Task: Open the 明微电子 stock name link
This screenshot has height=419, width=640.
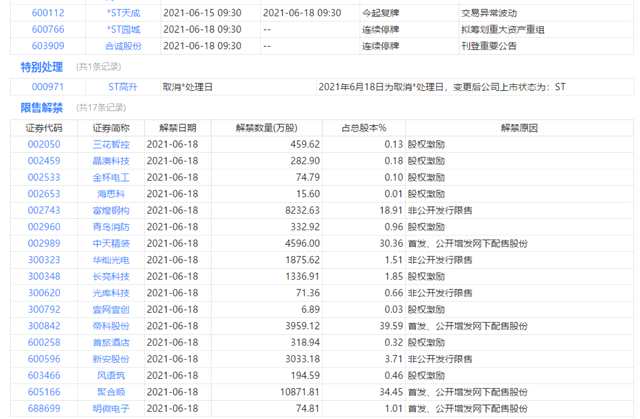Action: click(111, 408)
